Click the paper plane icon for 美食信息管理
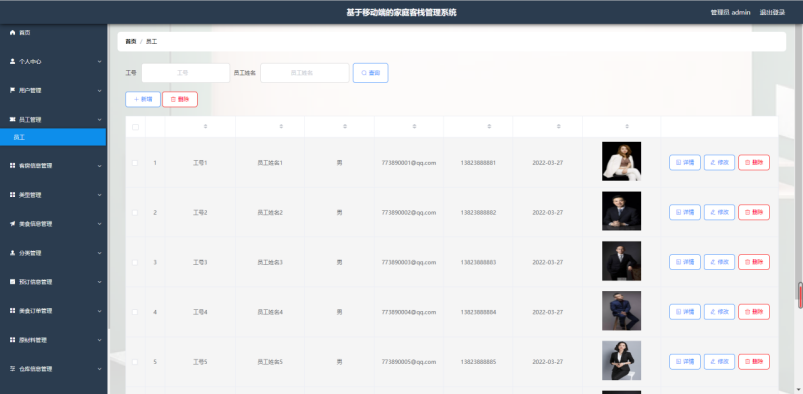 [x=13, y=224]
